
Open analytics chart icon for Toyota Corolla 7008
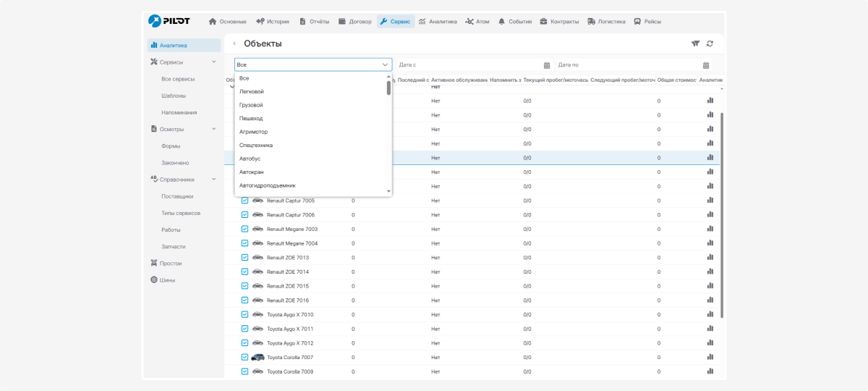tap(710, 371)
